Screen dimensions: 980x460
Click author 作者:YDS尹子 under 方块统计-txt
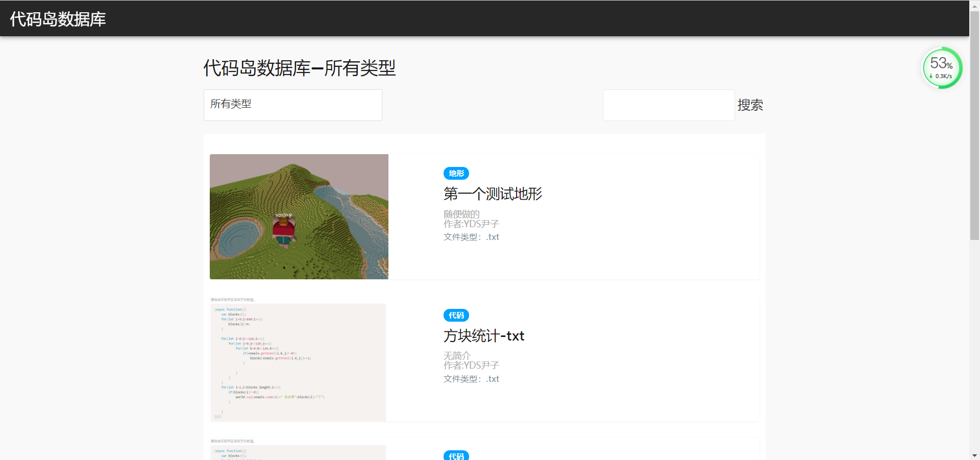pos(471,365)
